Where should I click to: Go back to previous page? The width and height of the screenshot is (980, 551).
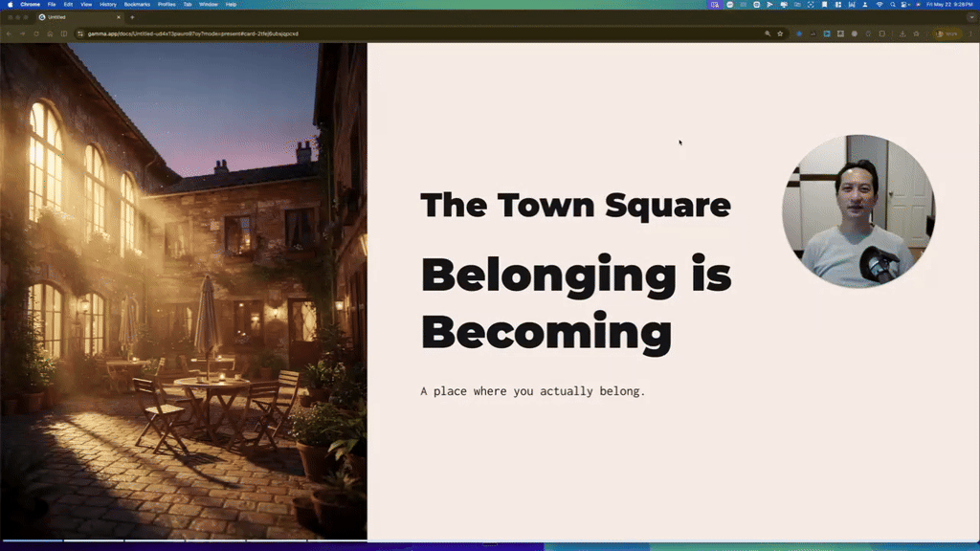point(9,33)
